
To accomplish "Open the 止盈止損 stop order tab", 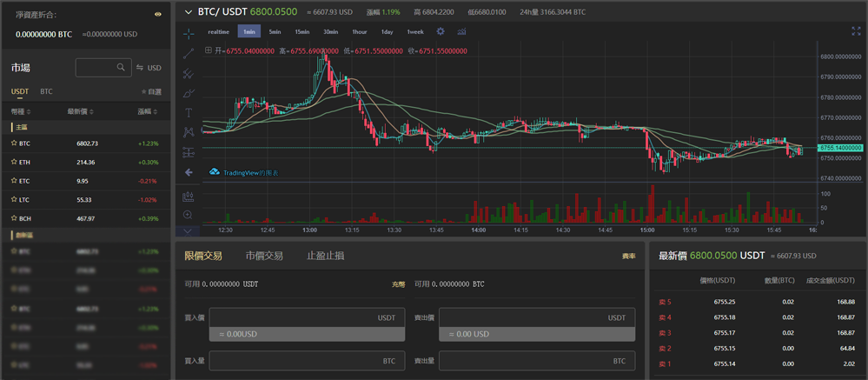I will [x=326, y=256].
